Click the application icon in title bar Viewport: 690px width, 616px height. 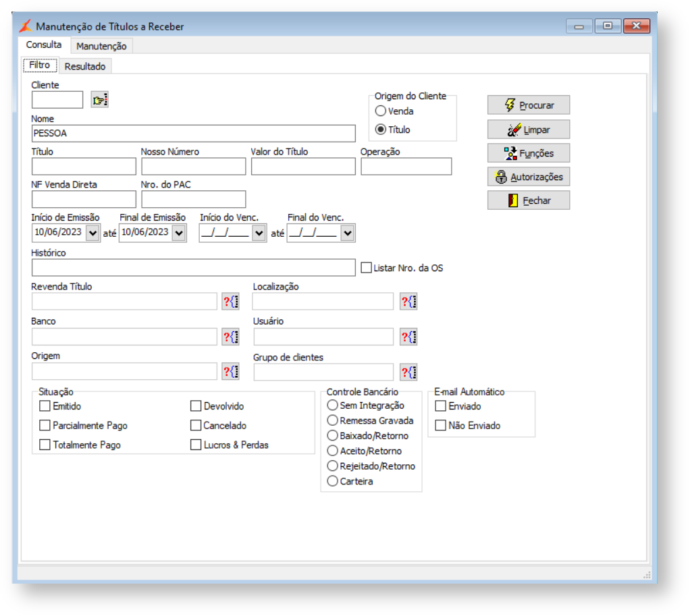[26, 26]
